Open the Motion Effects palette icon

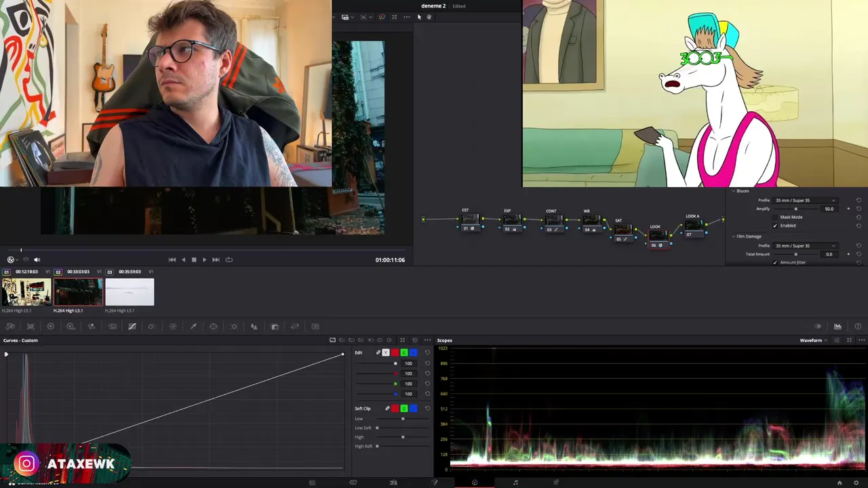(x=112, y=327)
